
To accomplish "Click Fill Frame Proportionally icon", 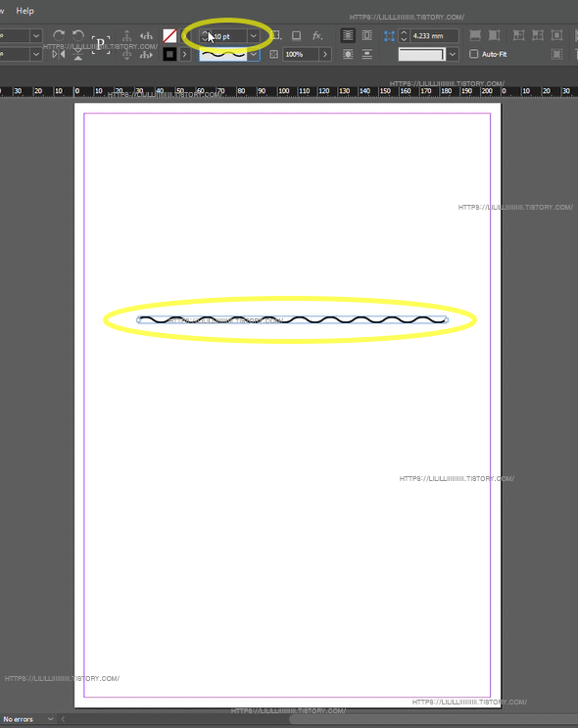I will (x=475, y=35).
